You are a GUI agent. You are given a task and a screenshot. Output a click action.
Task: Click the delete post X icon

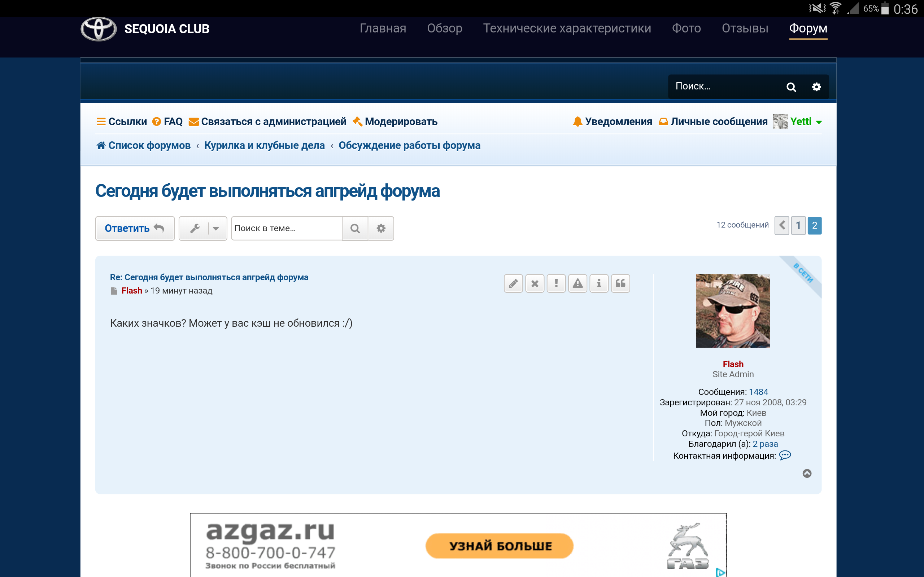tap(535, 283)
